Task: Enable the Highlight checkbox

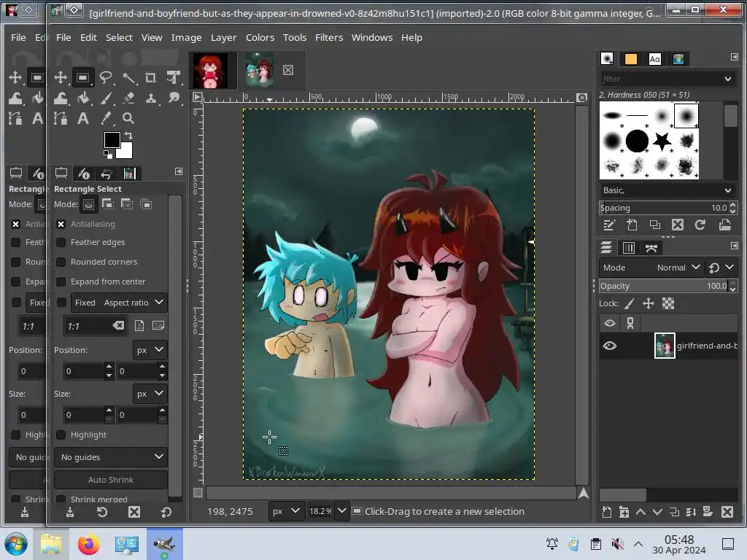Action: [61, 435]
